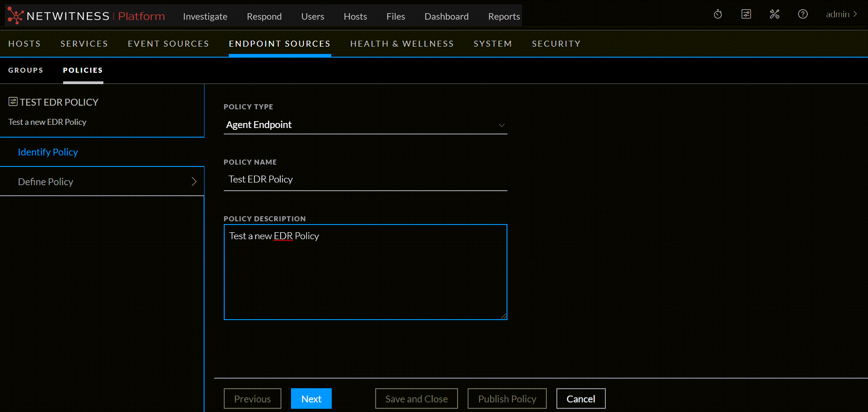Open the jobs panel icon in header

point(746,14)
